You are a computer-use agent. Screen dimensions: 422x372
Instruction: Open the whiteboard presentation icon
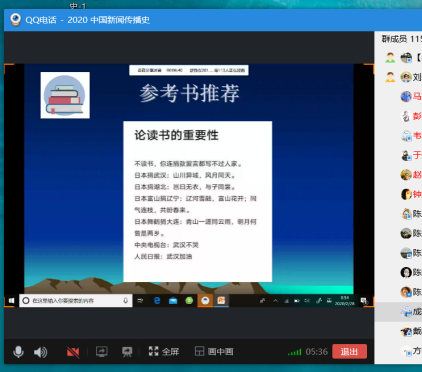(127, 352)
